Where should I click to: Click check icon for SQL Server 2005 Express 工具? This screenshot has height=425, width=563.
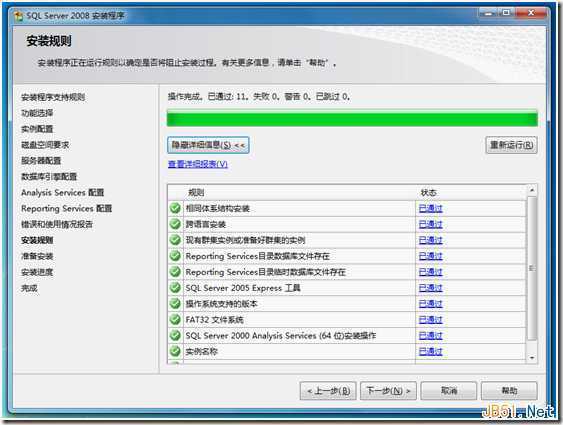[x=175, y=288]
